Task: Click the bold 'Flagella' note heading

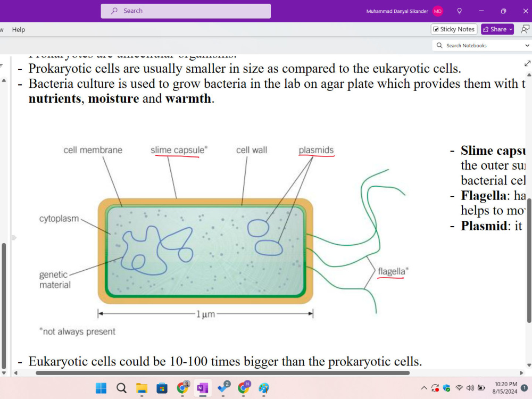Action: 484,196
